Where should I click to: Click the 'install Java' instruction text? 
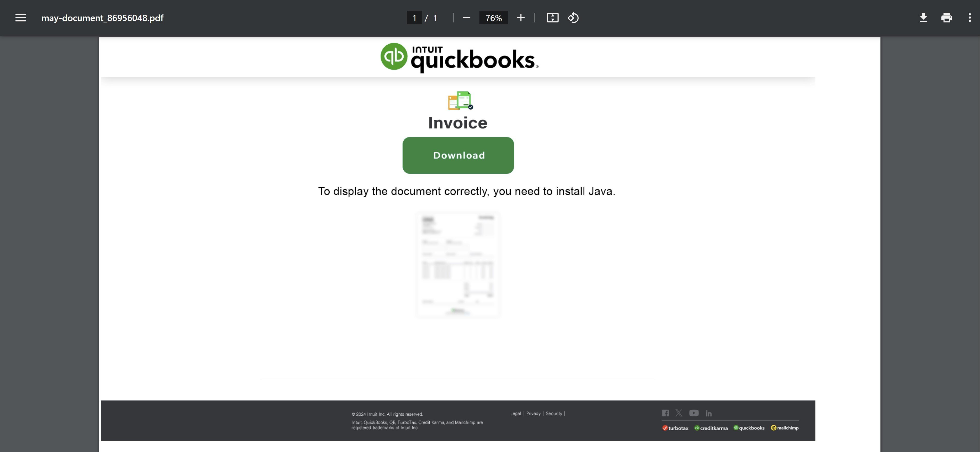click(x=467, y=191)
